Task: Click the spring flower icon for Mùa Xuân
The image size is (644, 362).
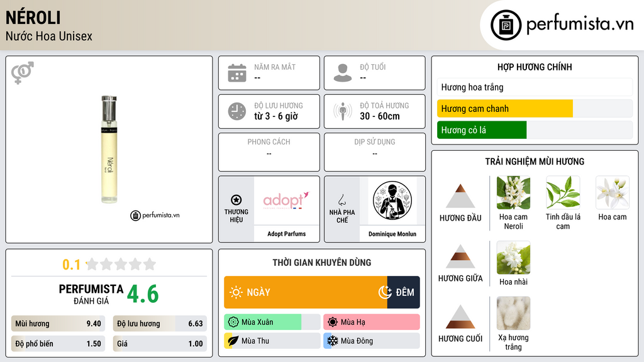Action: (x=233, y=322)
